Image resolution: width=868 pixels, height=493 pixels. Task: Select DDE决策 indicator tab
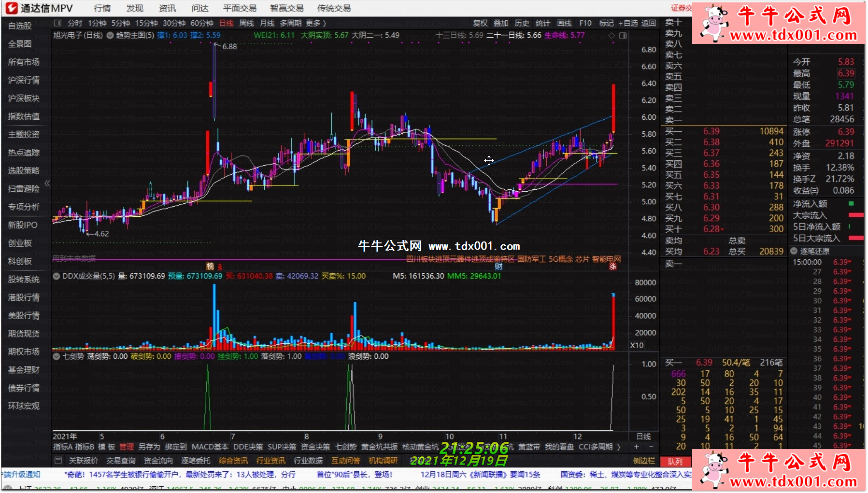248,447
